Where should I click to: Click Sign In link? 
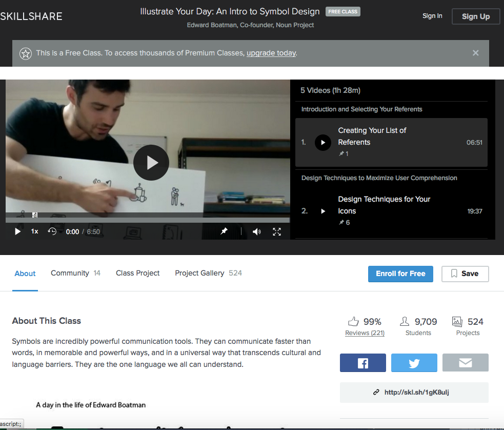432,16
